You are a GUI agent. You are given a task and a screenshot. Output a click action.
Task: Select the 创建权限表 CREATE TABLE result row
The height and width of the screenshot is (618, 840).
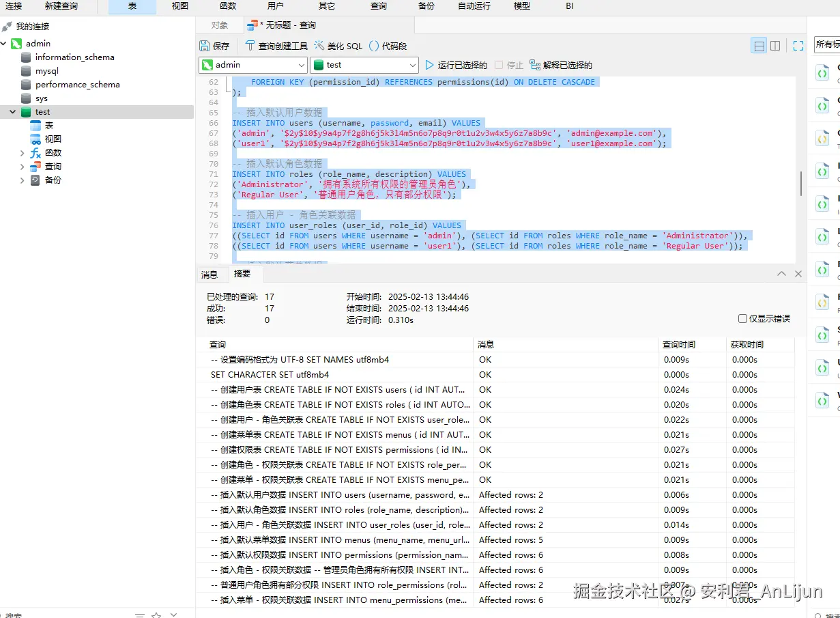(495, 450)
